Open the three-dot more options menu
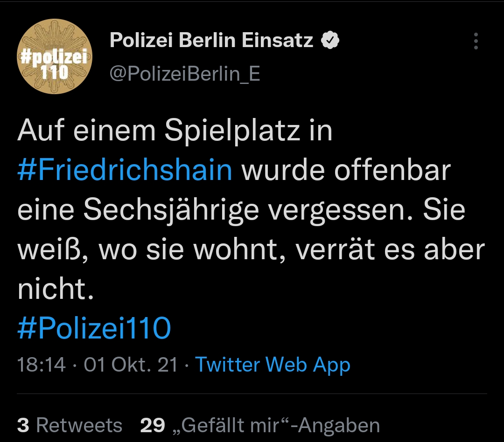 (476, 41)
